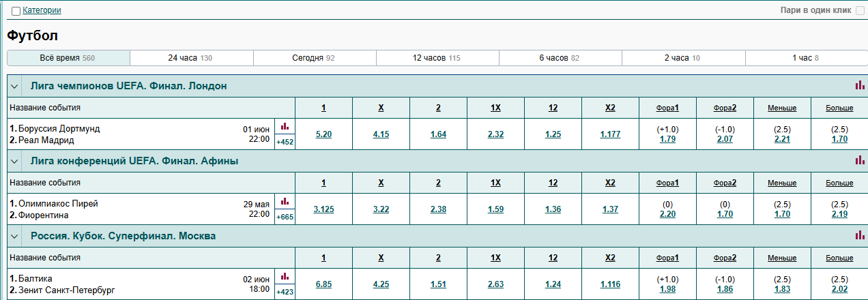Collapse the Лига конференций UEFA section
Viewport: 868px width, 300px height.
tap(14, 161)
